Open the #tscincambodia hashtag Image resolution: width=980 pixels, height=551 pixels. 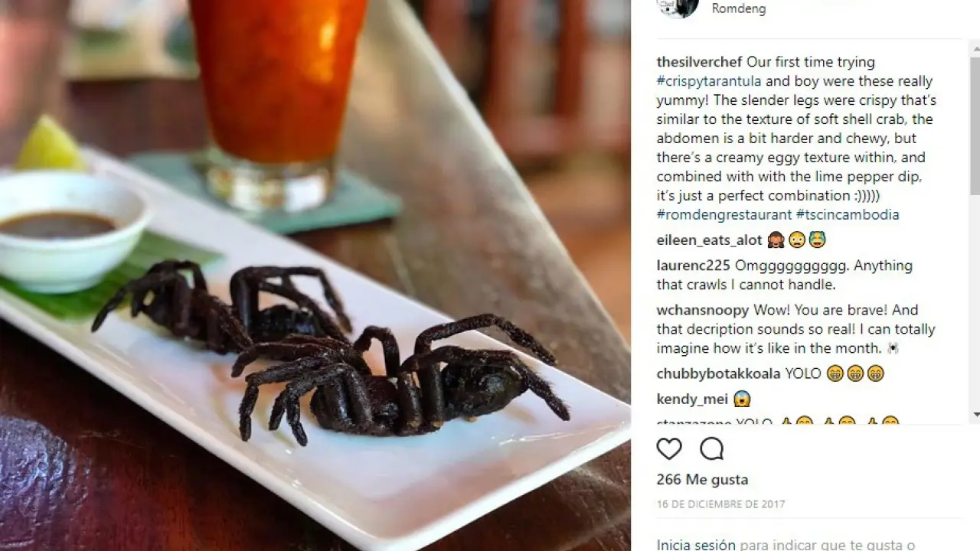point(848,215)
